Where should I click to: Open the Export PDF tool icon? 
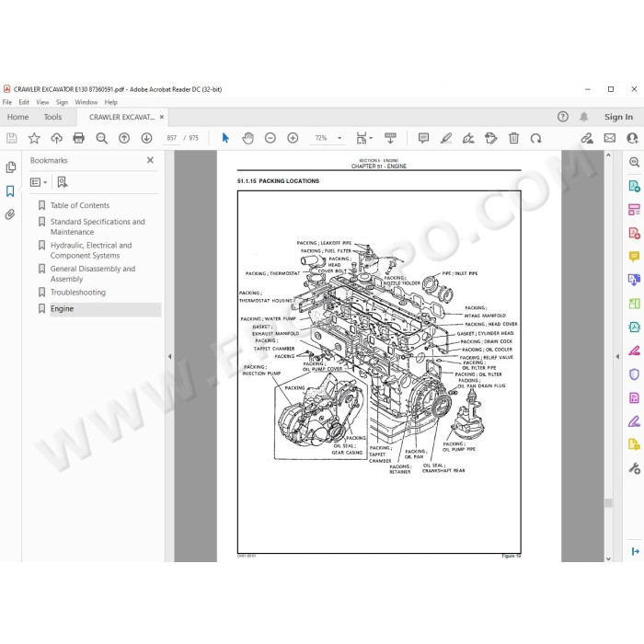click(634, 186)
